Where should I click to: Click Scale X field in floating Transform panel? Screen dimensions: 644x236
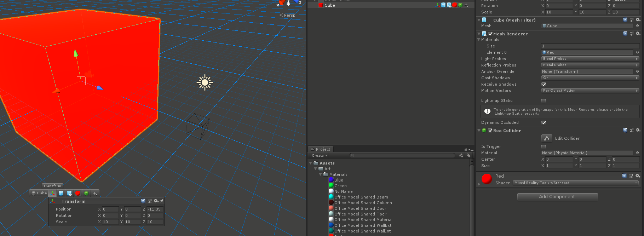pyautogui.click(x=110, y=222)
